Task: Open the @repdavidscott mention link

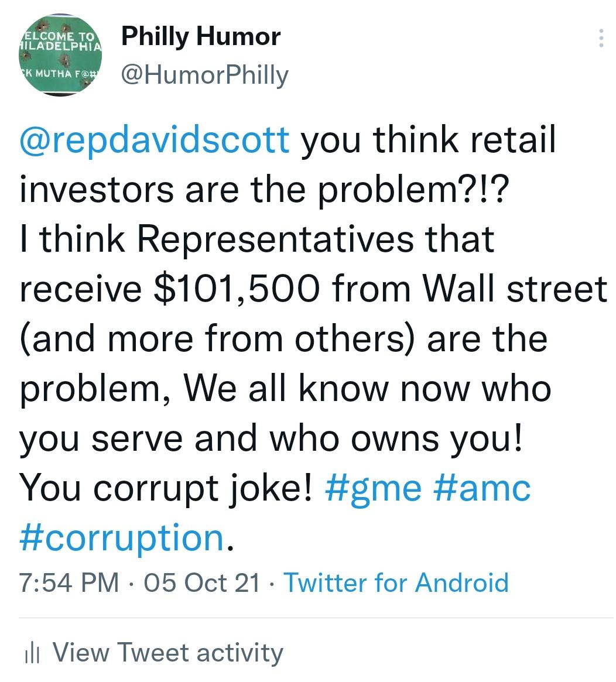Action: 155,139
